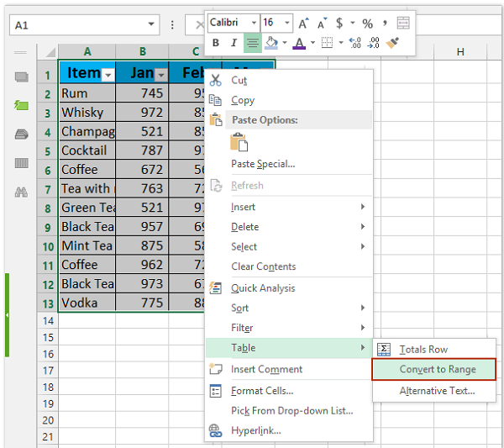The width and height of the screenshot is (504, 448).
Task: Click the Font Color A icon
Action: 299,43
